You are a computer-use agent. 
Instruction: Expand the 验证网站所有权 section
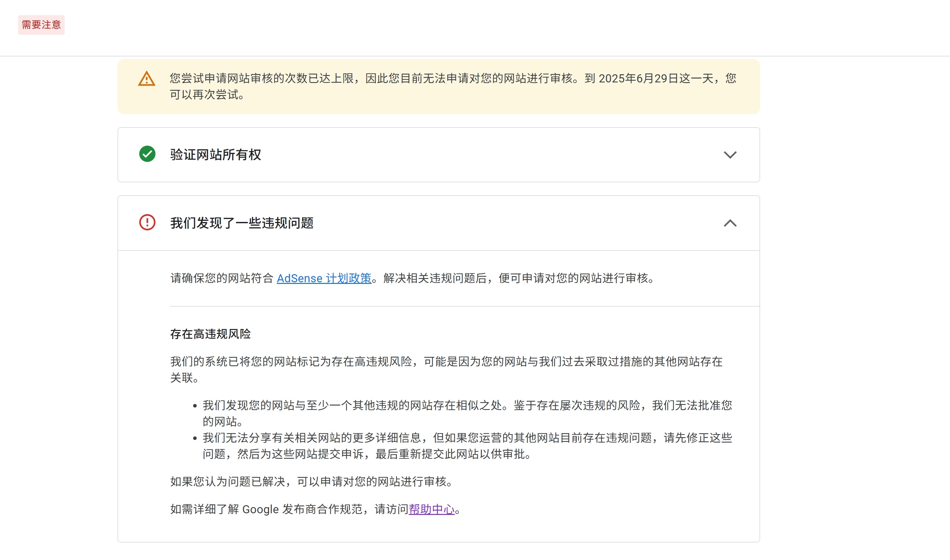730,154
